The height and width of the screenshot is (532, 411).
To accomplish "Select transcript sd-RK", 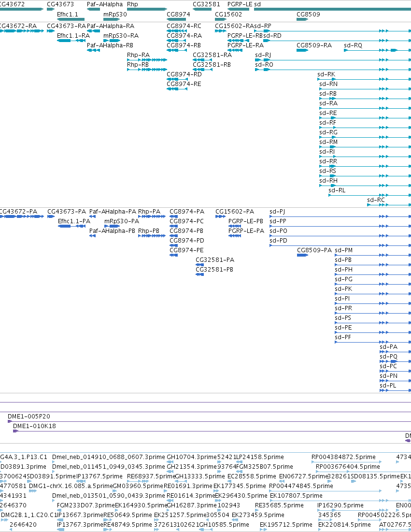I will click(x=326, y=74).
